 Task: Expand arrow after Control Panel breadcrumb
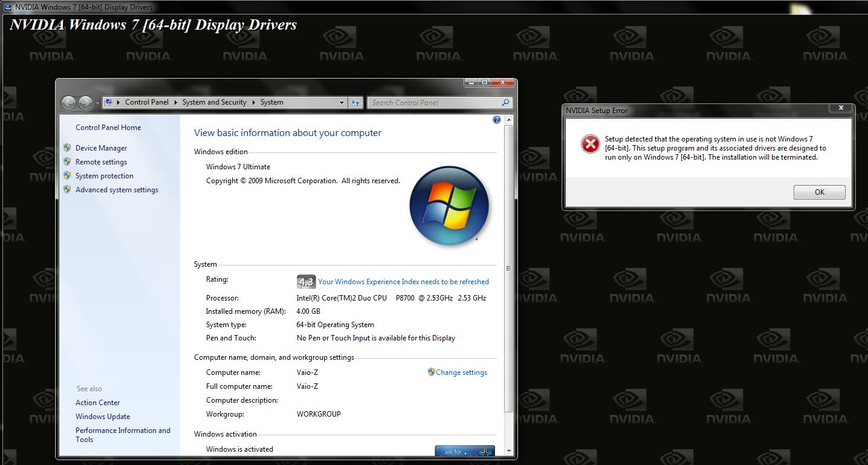click(x=176, y=102)
